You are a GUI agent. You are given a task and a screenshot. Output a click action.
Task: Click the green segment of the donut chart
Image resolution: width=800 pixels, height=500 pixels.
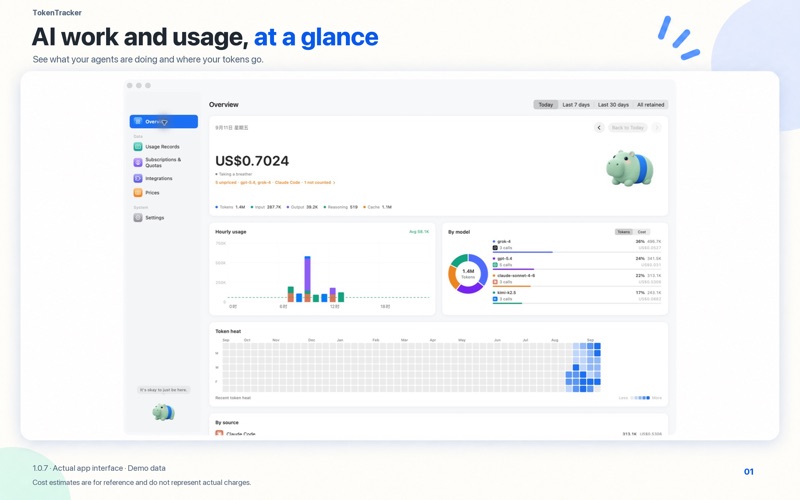[x=458, y=260]
